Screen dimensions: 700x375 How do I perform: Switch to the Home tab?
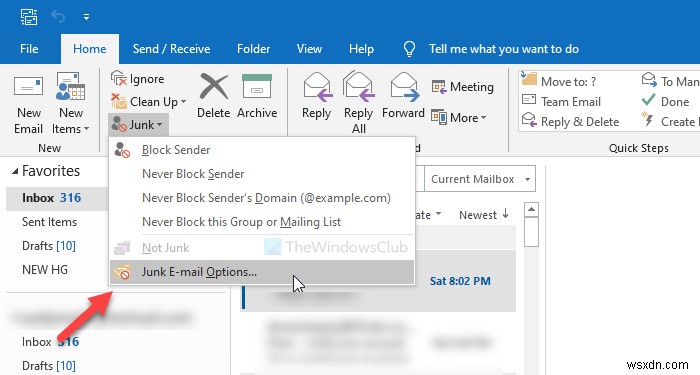coord(90,49)
